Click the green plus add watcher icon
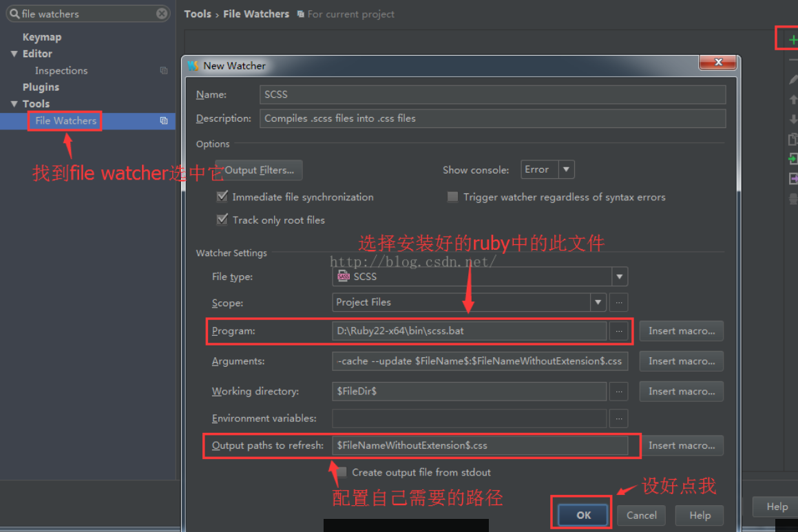 (792, 40)
